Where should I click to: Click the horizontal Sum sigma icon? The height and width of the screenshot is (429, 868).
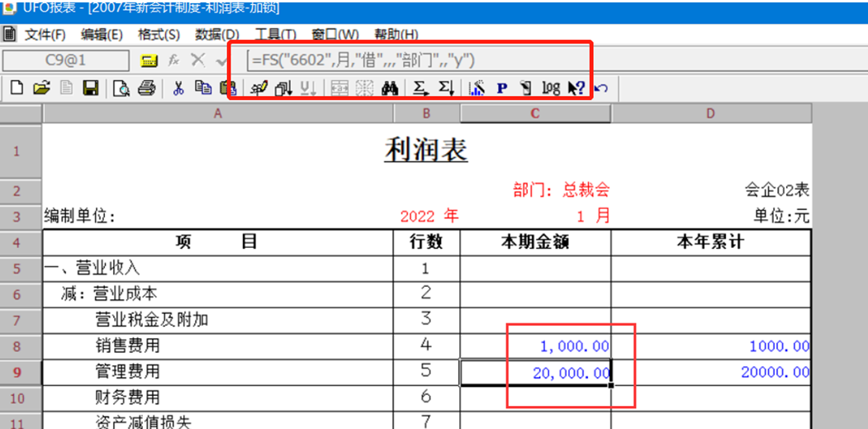[x=420, y=88]
